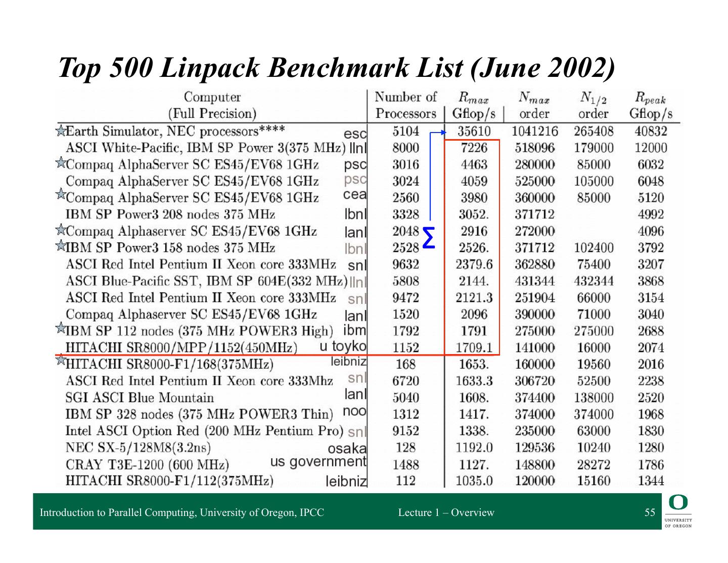Select the Rpeak Gflop/s column header
This screenshot has height=563, width=728.
(651, 105)
